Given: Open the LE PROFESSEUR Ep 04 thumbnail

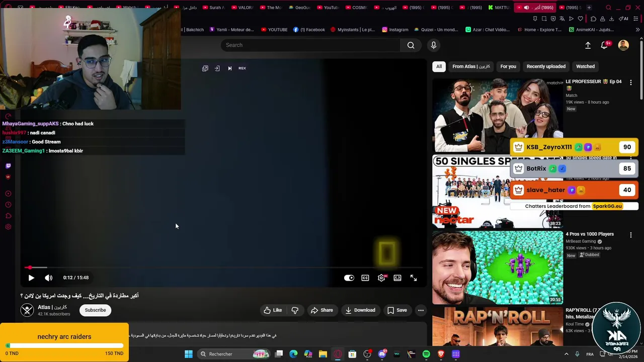Looking at the screenshot, I should (x=498, y=115).
